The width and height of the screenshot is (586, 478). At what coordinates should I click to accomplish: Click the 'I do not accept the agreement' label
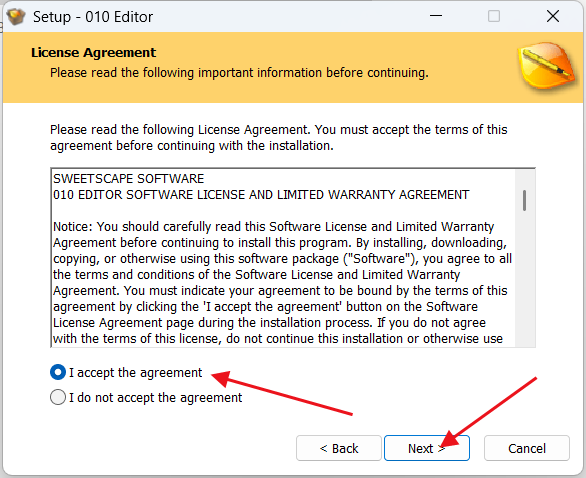(x=155, y=398)
